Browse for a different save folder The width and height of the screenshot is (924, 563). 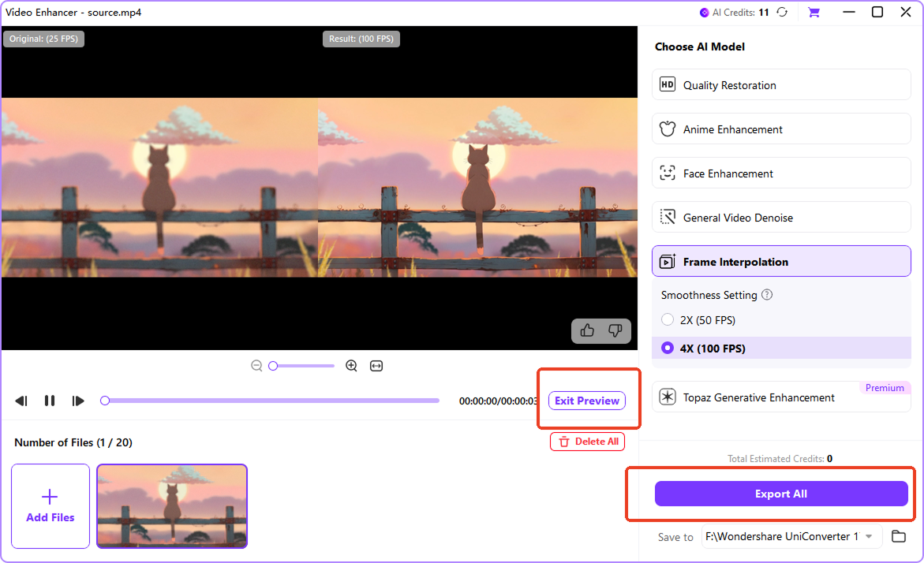[898, 536]
